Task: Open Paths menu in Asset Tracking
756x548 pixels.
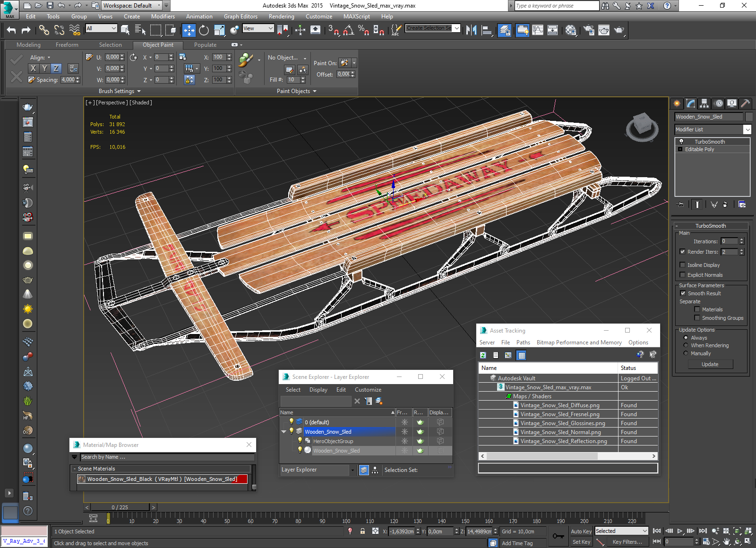Action: 523,342
